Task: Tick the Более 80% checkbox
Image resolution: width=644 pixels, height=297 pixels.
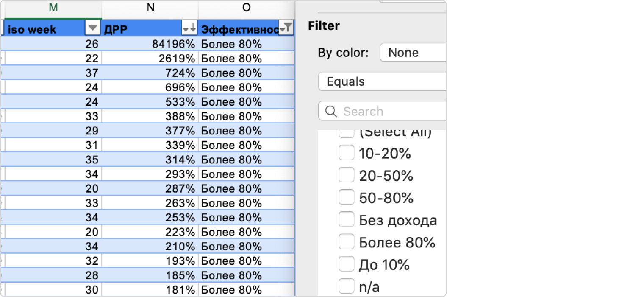Action: click(x=346, y=242)
